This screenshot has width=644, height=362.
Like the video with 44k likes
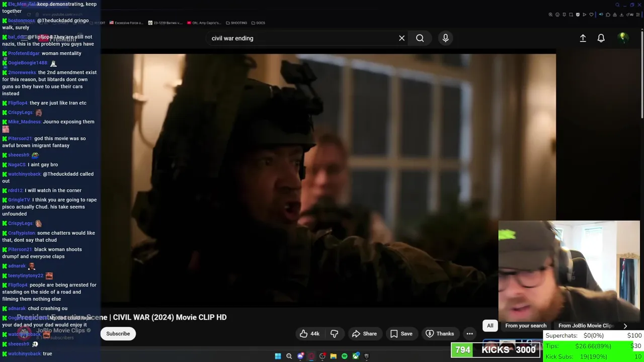pyautogui.click(x=309, y=334)
